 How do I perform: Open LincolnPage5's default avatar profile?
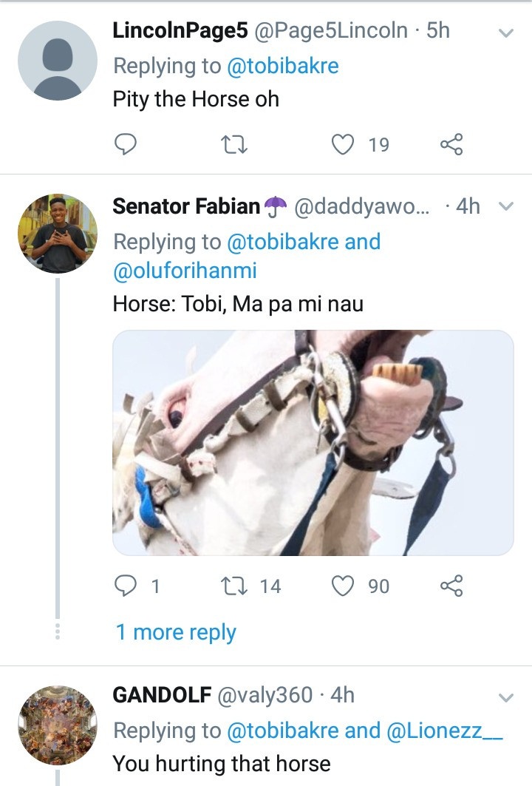pos(58,61)
